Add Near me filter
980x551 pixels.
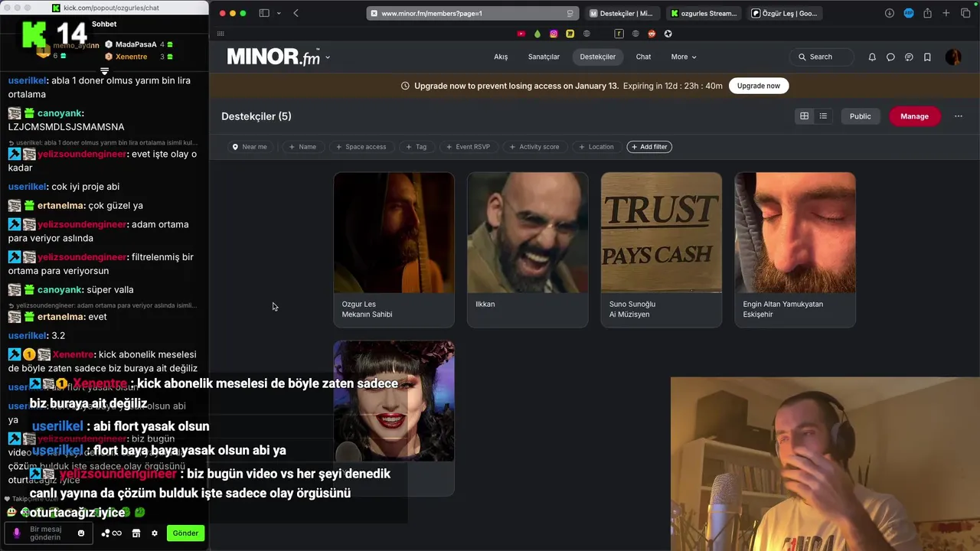pyautogui.click(x=250, y=147)
